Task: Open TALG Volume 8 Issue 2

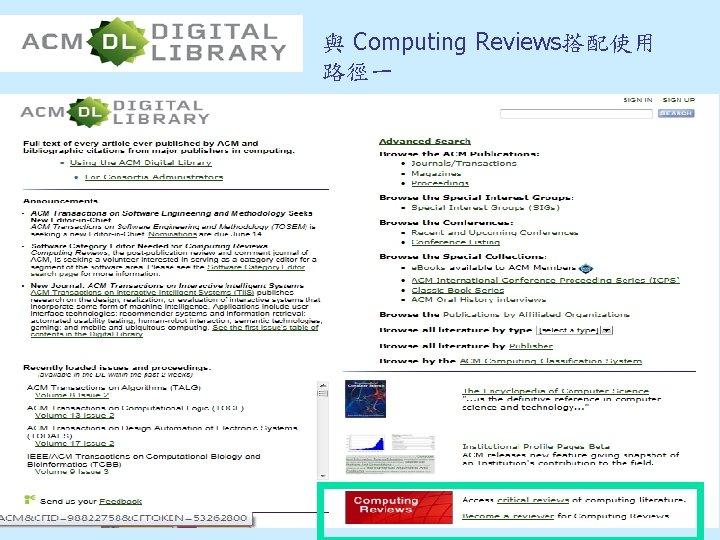Action: click(x=72, y=395)
